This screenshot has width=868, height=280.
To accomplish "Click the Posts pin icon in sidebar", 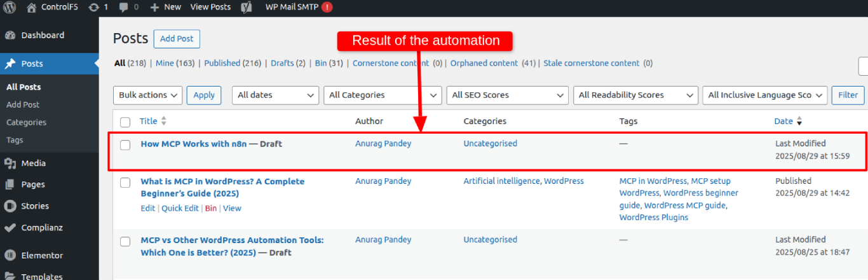I will (x=10, y=64).
